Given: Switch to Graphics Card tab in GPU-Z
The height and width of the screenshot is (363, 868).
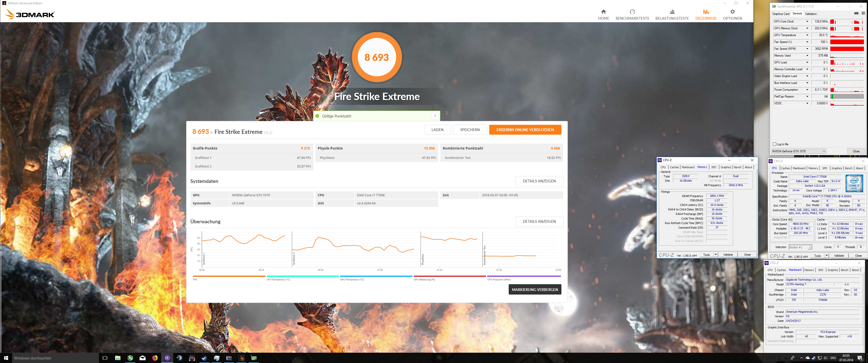Looking at the screenshot, I should [781, 14].
